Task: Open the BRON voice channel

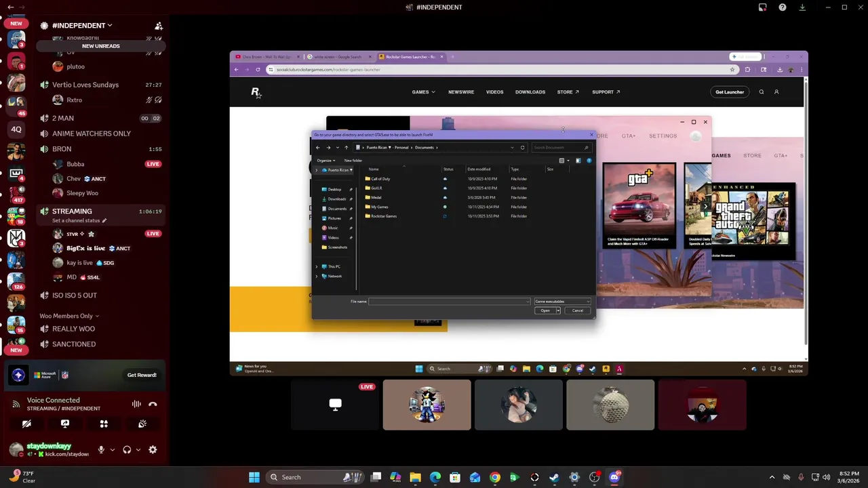Action: click(62, 149)
